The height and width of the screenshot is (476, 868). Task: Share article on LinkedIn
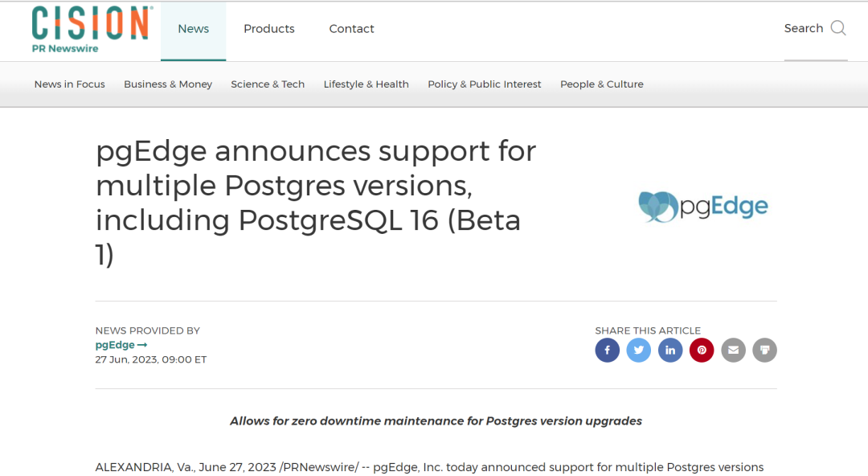click(x=670, y=350)
